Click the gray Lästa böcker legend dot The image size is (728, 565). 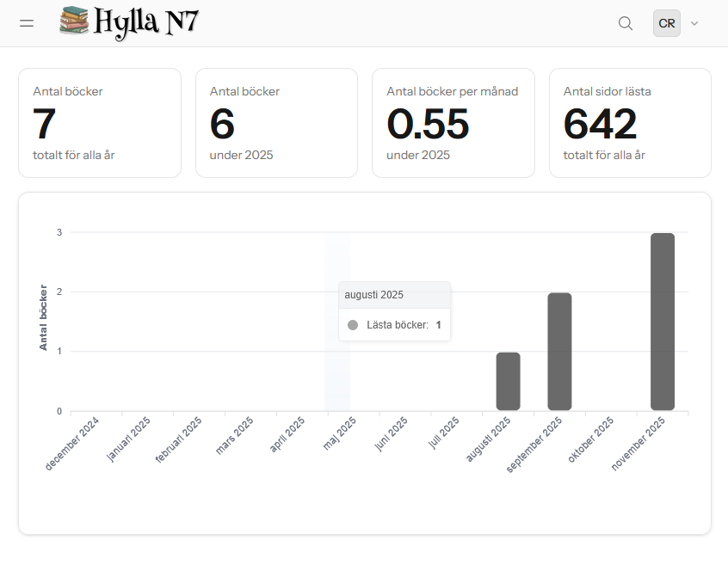[353, 325]
